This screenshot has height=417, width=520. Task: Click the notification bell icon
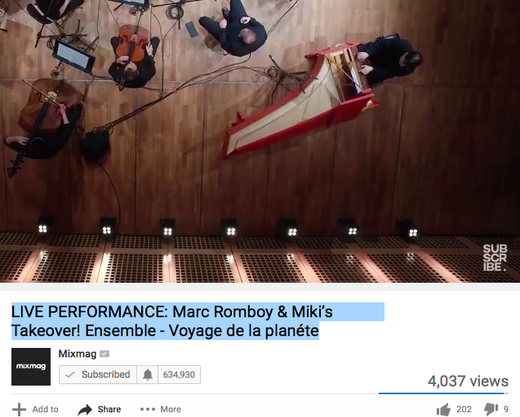pos(147,375)
